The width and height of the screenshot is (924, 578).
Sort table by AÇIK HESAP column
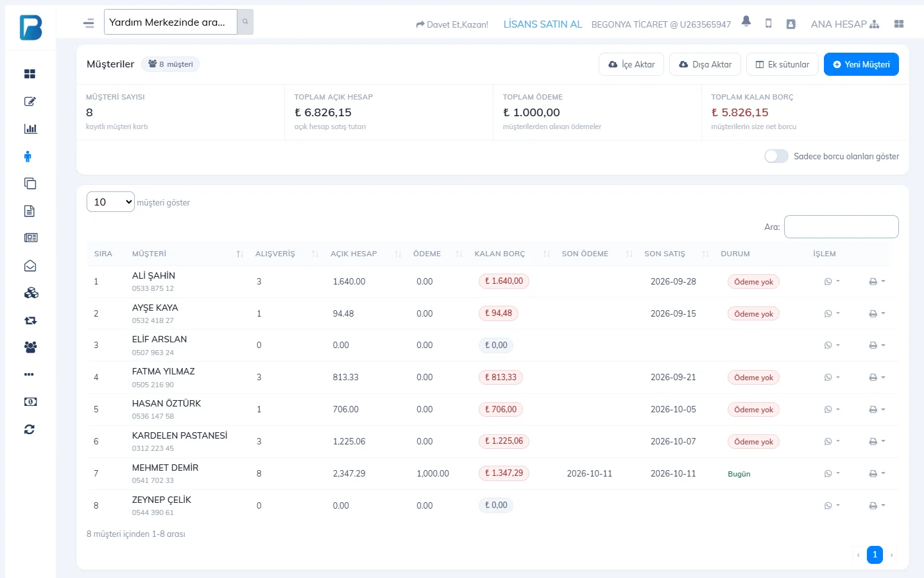(x=366, y=254)
